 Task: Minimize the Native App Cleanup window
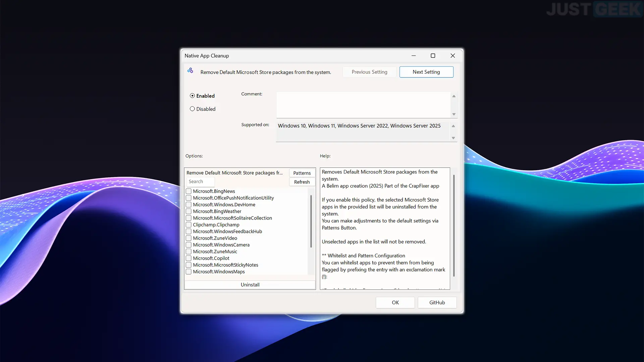pyautogui.click(x=414, y=56)
